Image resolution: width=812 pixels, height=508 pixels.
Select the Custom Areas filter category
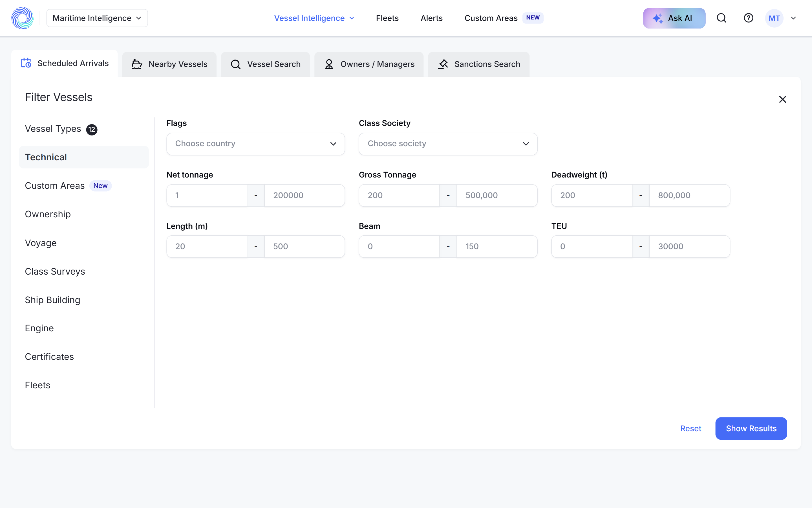click(84, 186)
